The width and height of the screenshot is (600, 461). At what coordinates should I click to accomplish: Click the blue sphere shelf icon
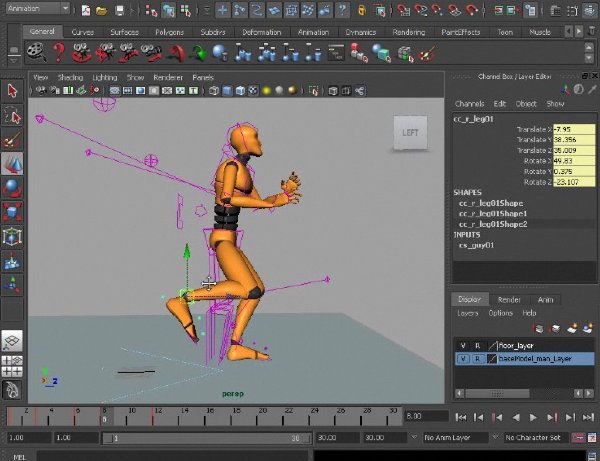(x=220, y=53)
